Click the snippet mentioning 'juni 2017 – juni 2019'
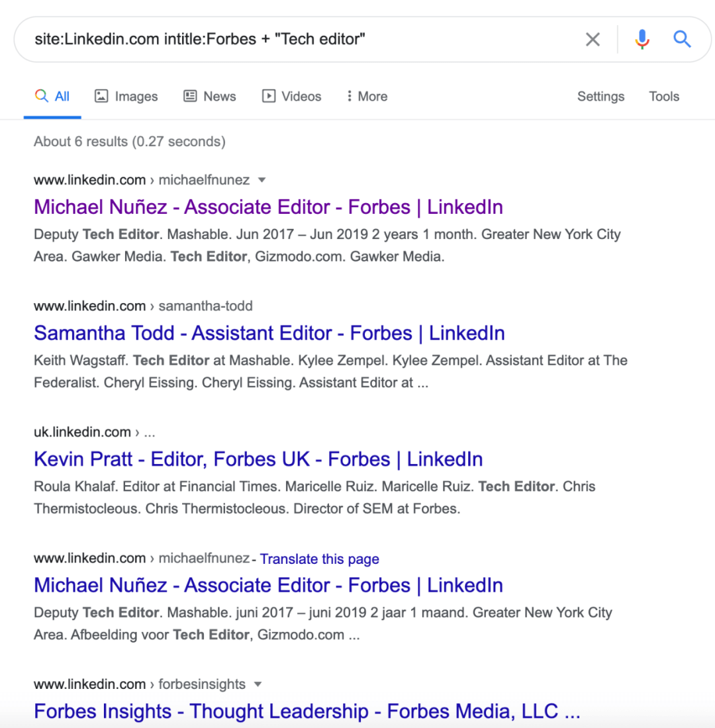715x728 pixels. [323, 623]
